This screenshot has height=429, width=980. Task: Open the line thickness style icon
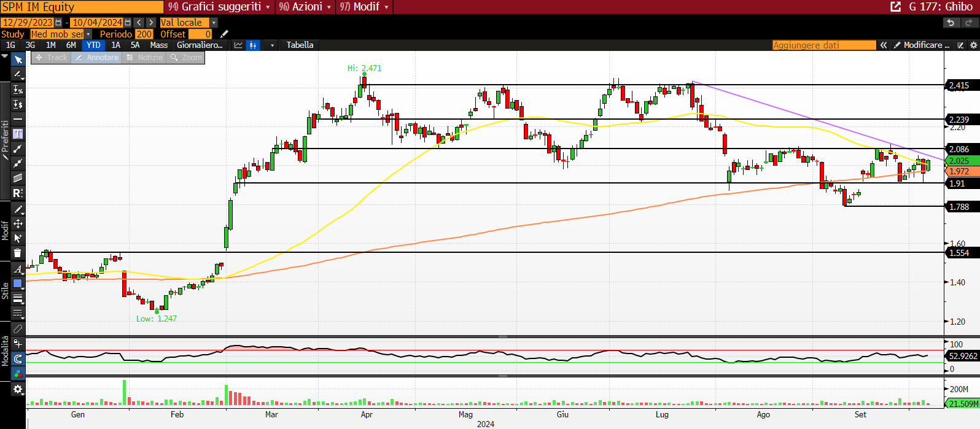click(18, 298)
